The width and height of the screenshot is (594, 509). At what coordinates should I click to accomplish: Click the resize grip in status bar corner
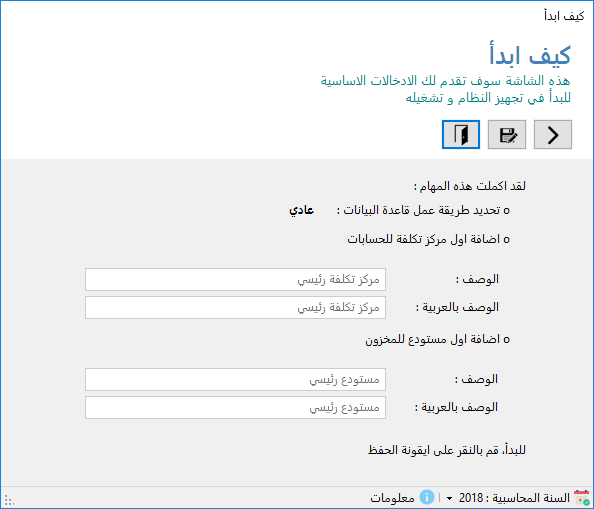9,500
